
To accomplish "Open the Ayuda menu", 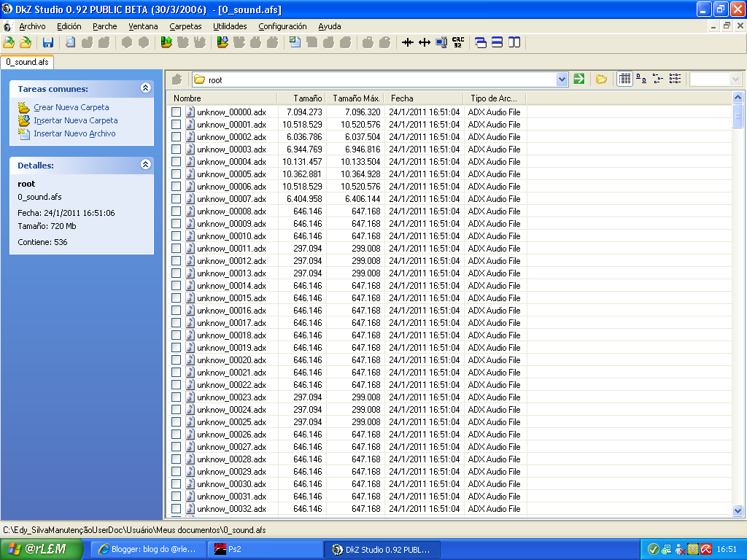I will tap(330, 26).
